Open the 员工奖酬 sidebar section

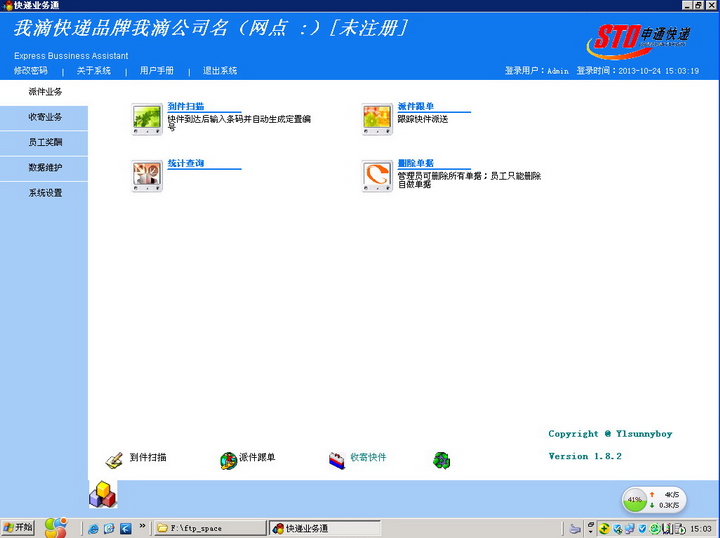(x=44, y=143)
